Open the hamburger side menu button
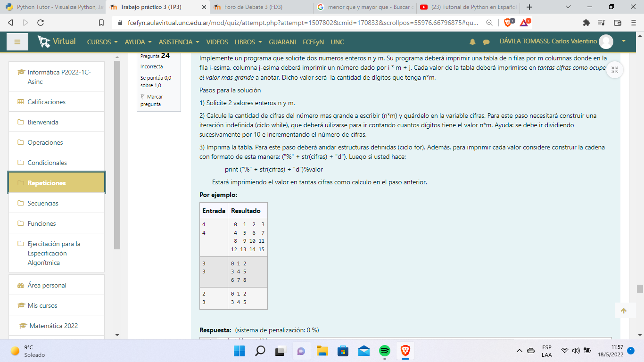Viewport: 644px width, 362px height. point(17,42)
